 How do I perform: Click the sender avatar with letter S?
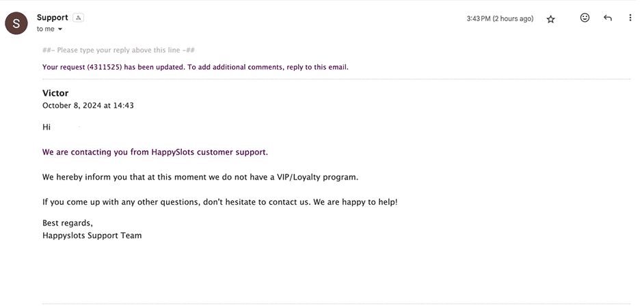16,23
